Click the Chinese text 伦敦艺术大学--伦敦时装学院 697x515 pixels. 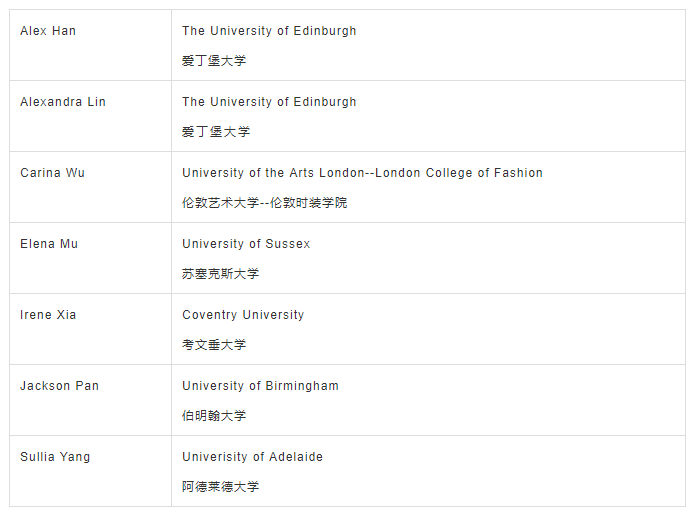265,203
